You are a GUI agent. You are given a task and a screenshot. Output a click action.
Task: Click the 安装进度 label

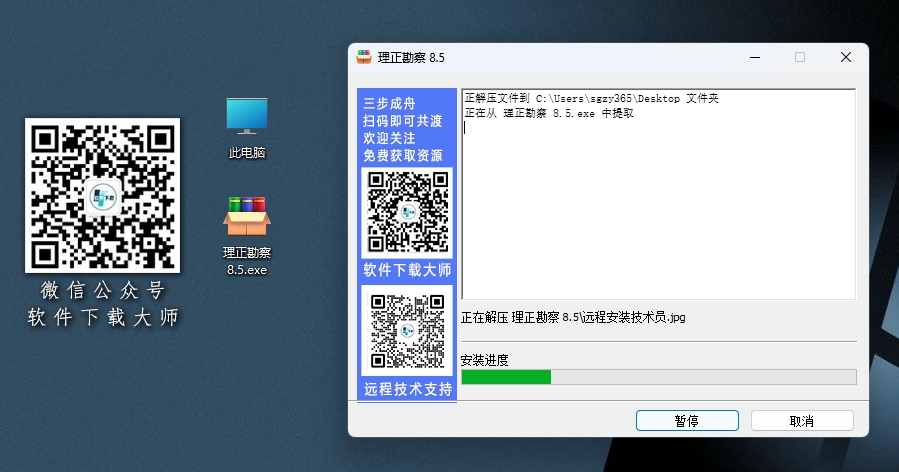click(484, 360)
